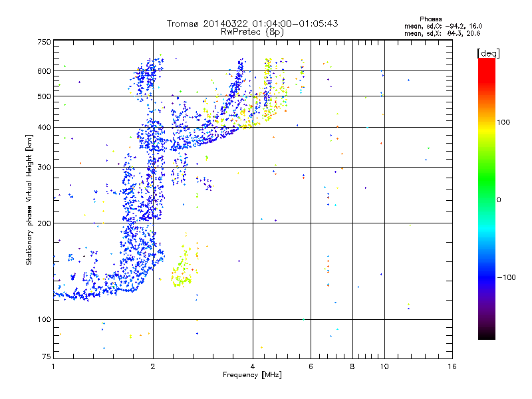
Task: Click the plot title 'Tromsø 20140322 01:04:00-01:05:43'
Action: point(252,23)
